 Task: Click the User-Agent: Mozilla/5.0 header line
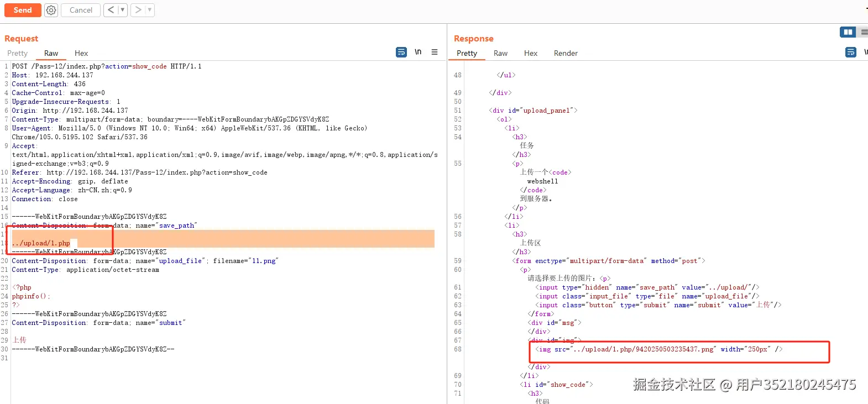[190, 128]
